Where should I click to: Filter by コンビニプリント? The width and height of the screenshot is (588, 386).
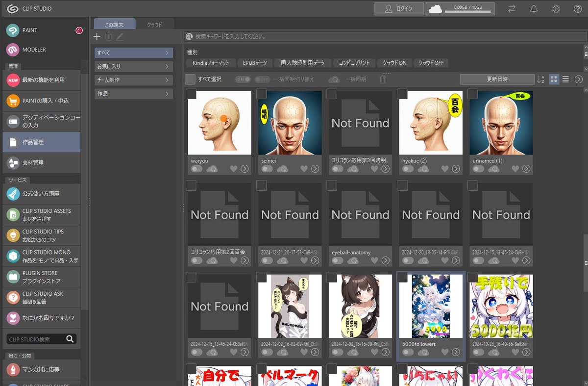click(355, 63)
